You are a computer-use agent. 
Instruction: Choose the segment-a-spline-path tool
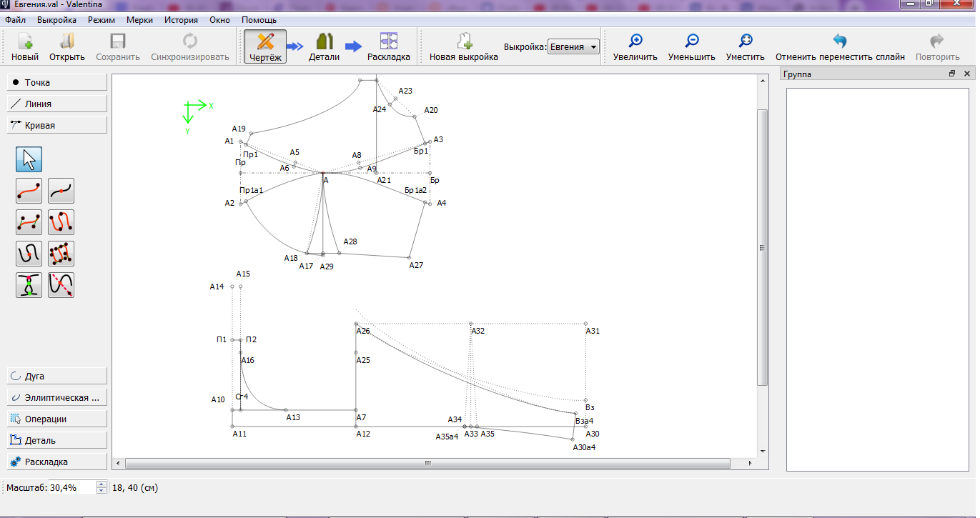(29, 254)
